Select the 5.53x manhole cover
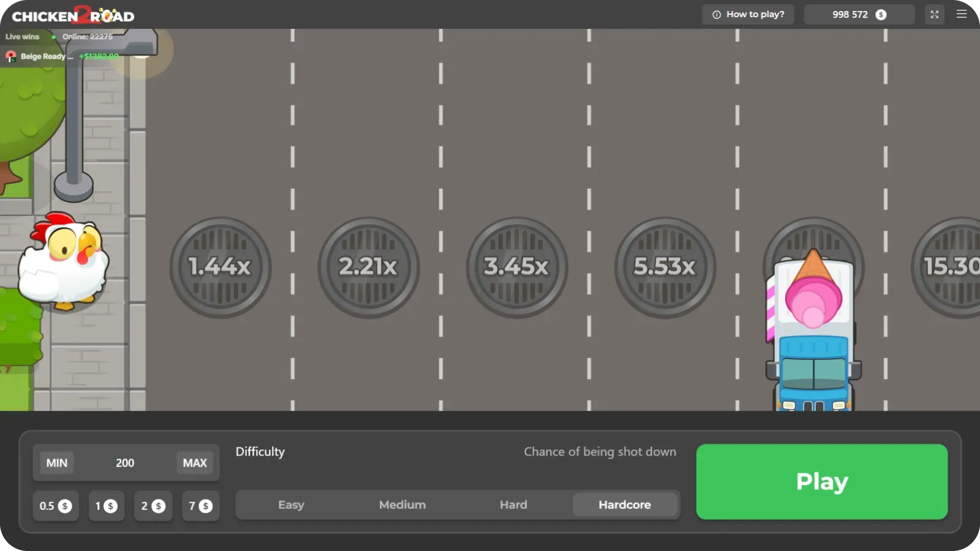The width and height of the screenshot is (980, 551). pyautogui.click(x=665, y=267)
